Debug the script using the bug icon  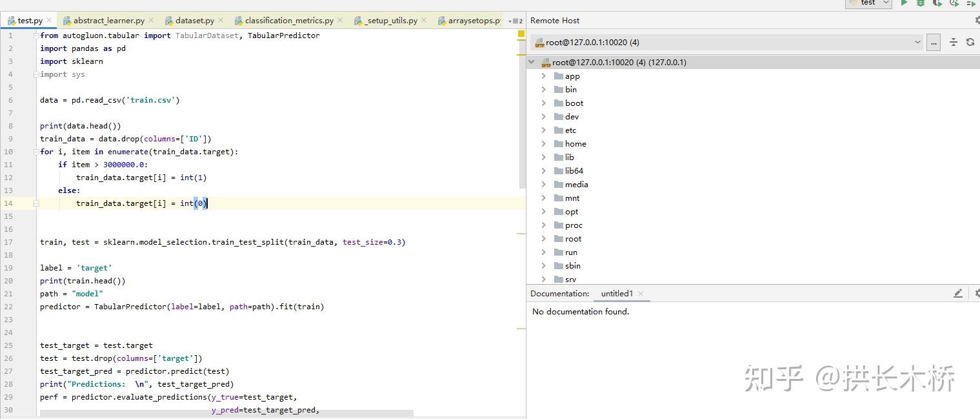coord(921,5)
